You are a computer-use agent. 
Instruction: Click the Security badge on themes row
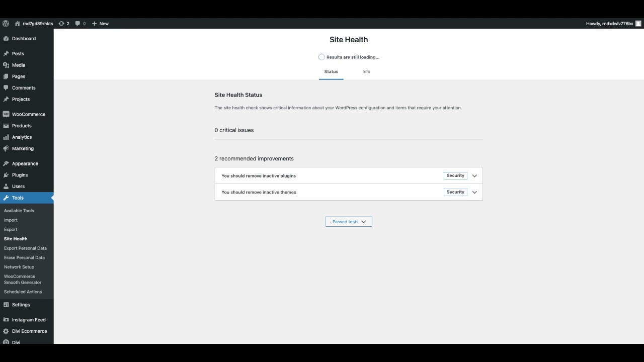click(456, 192)
